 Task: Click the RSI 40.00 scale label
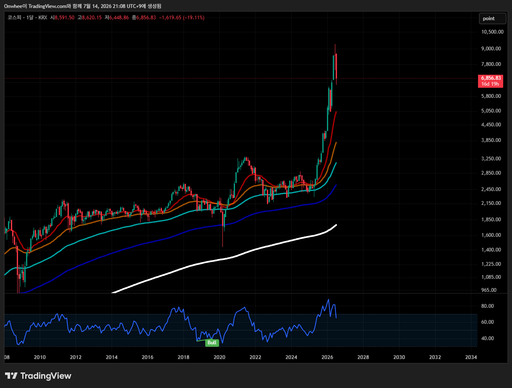[x=487, y=338]
